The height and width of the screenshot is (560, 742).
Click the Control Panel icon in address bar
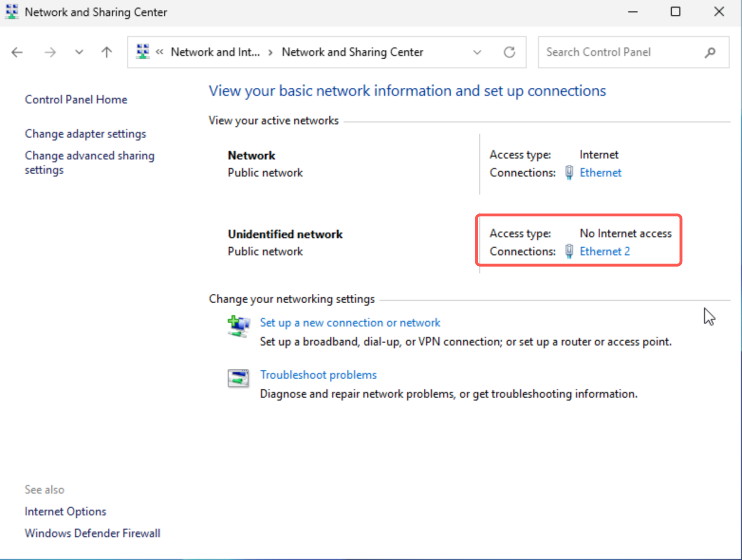(142, 51)
